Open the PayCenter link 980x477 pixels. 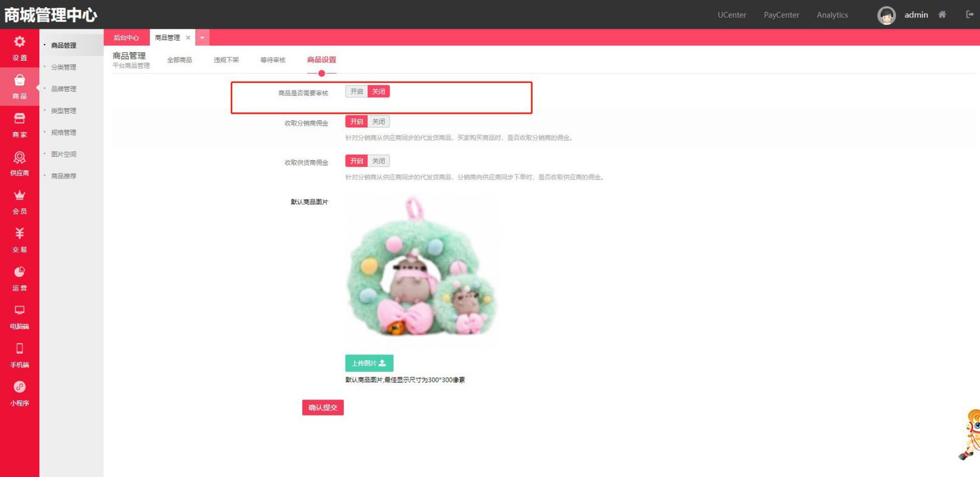[x=781, y=15]
